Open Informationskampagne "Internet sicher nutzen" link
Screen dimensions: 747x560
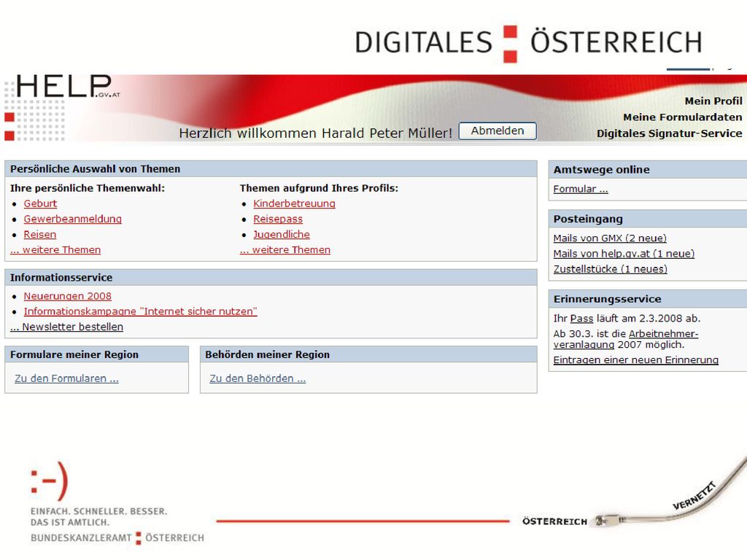[x=140, y=311]
